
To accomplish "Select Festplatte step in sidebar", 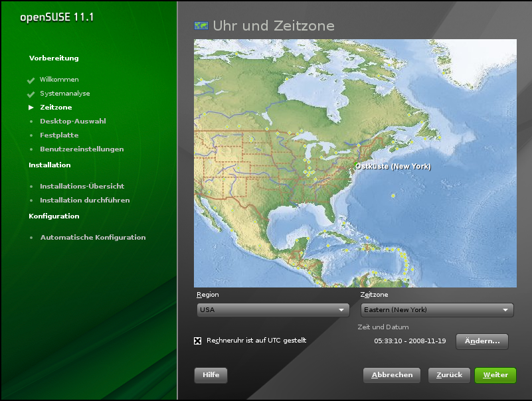I will click(x=59, y=135).
